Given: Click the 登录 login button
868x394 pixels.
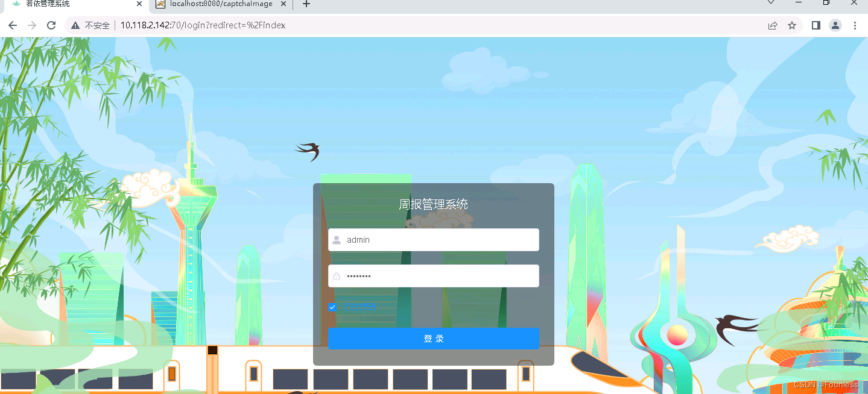Looking at the screenshot, I should coord(433,339).
